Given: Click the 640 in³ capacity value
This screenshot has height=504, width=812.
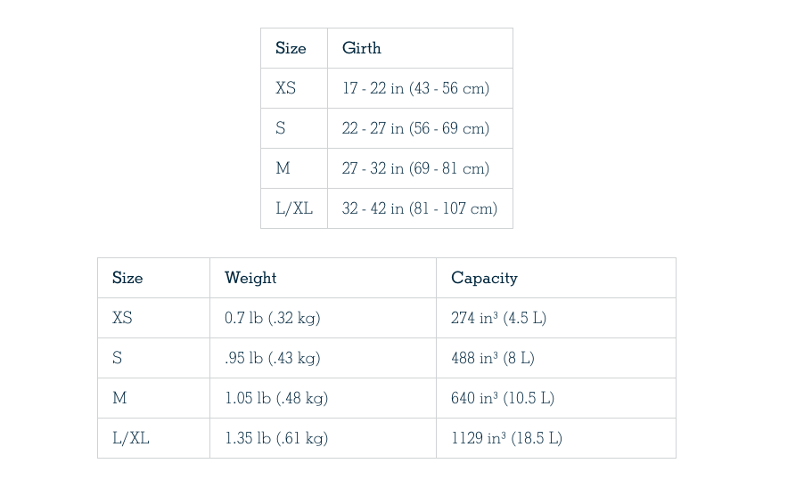Looking at the screenshot, I should point(502,398).
